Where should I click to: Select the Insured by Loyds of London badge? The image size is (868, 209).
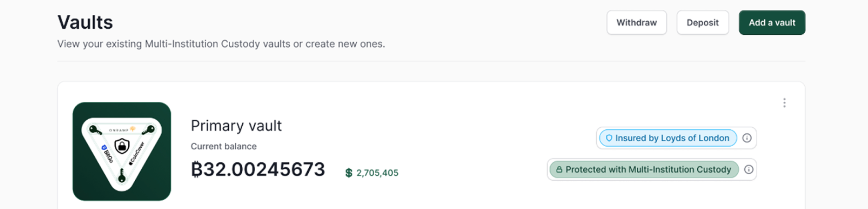(x=668, y=138)
